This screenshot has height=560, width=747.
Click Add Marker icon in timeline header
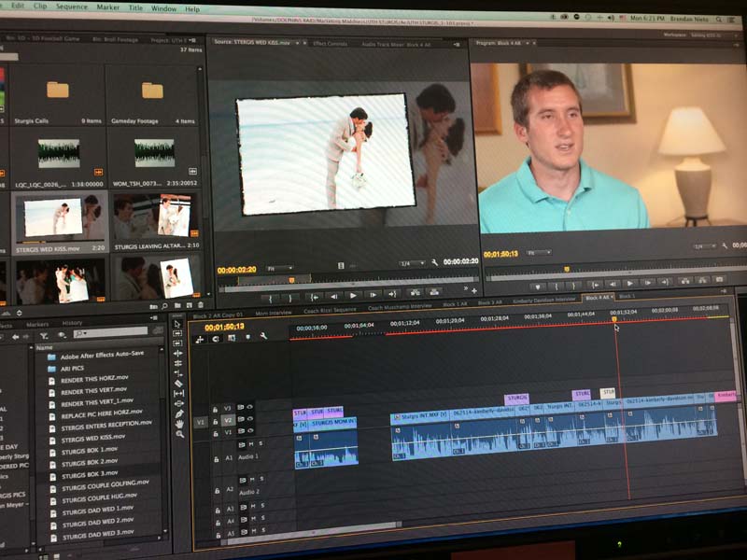point(247,337)
